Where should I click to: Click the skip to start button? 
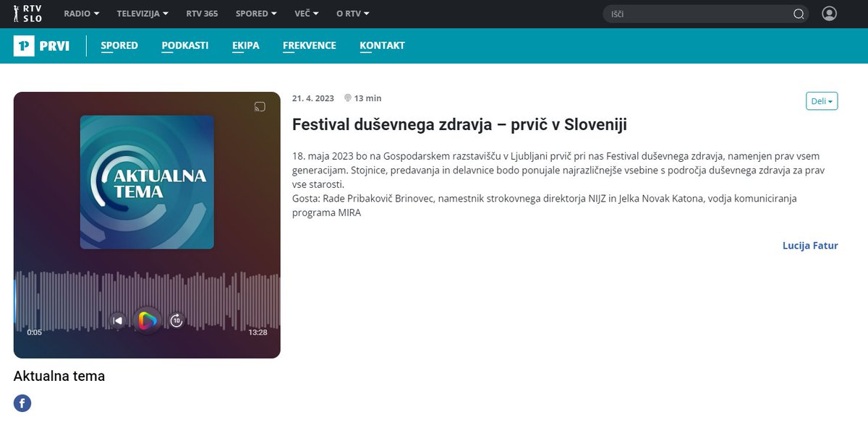pyautogui.click(x=118, y=320)
